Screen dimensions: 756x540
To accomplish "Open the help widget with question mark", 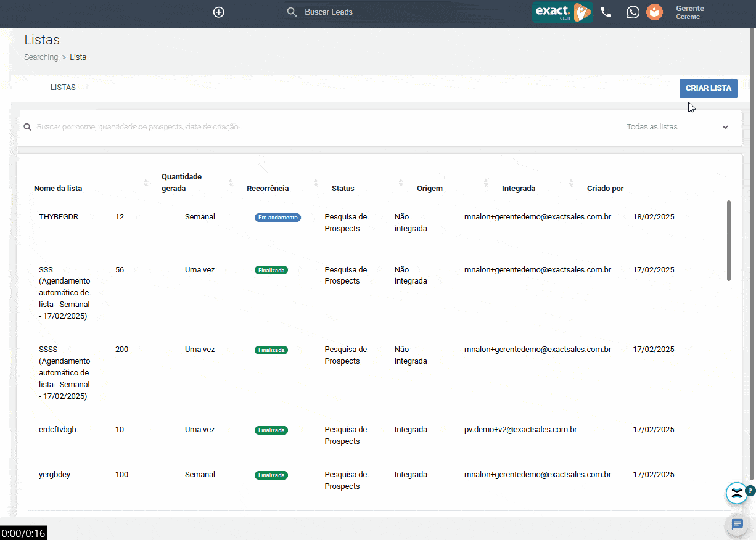I will point(738,493).
